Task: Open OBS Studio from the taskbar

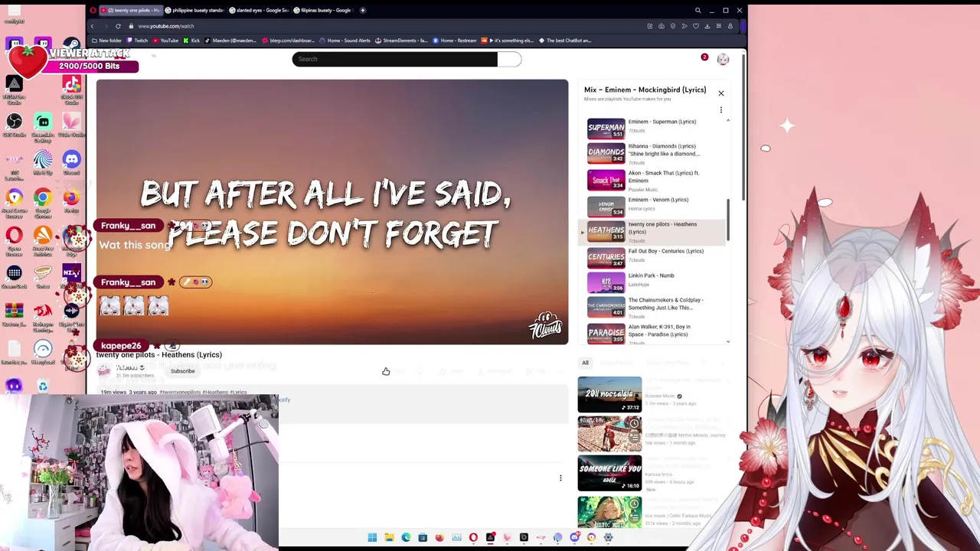Action: click(x=524, y=537)
